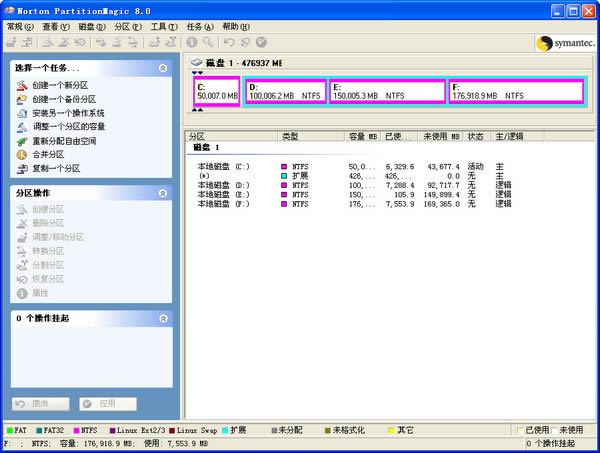
Task: Sort by the 分区 column header
Action: point(232,136)
